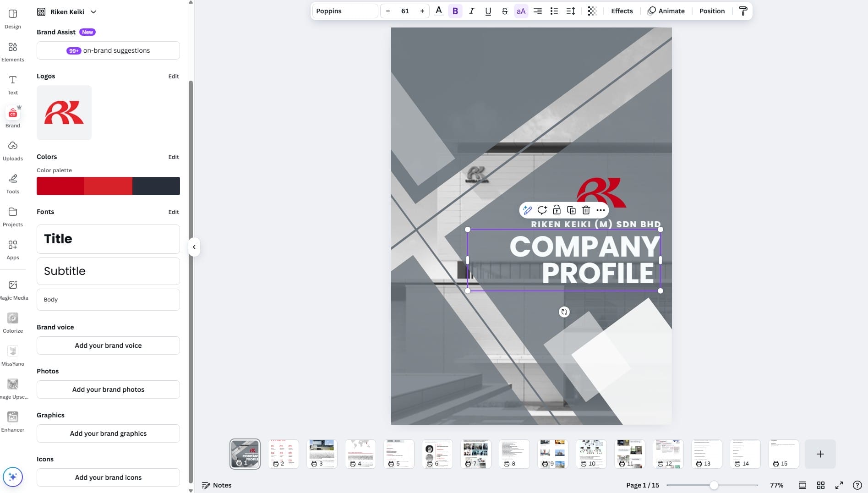The height and width of the screenshot is (493, 868).
Task: Open the Position menu
Action: [x=711, y=11]
